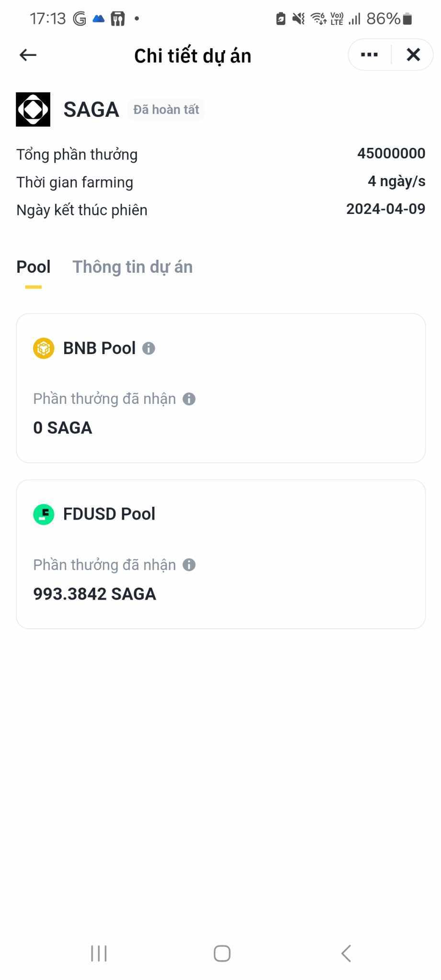Screen dimensions: 441x980
Task: Tap the 993.3842 SAGA reward amount
Action: click(x=95, y=594)
